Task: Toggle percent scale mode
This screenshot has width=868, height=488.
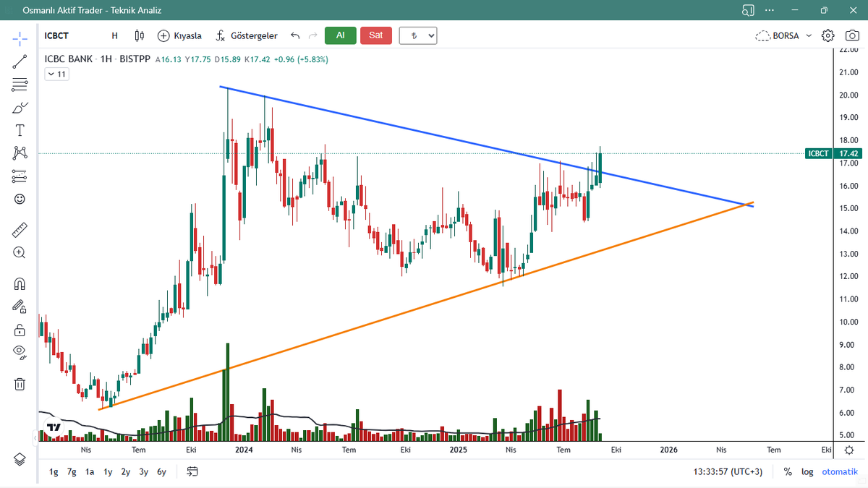Action: 788,471
